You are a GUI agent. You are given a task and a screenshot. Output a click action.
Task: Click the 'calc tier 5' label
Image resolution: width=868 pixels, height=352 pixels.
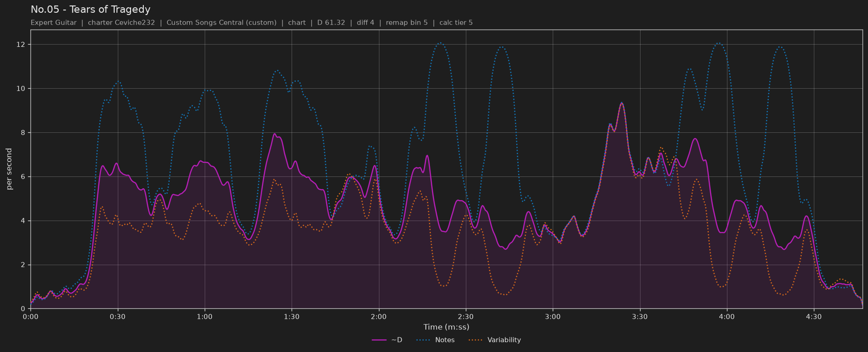(x=456, y=23)
